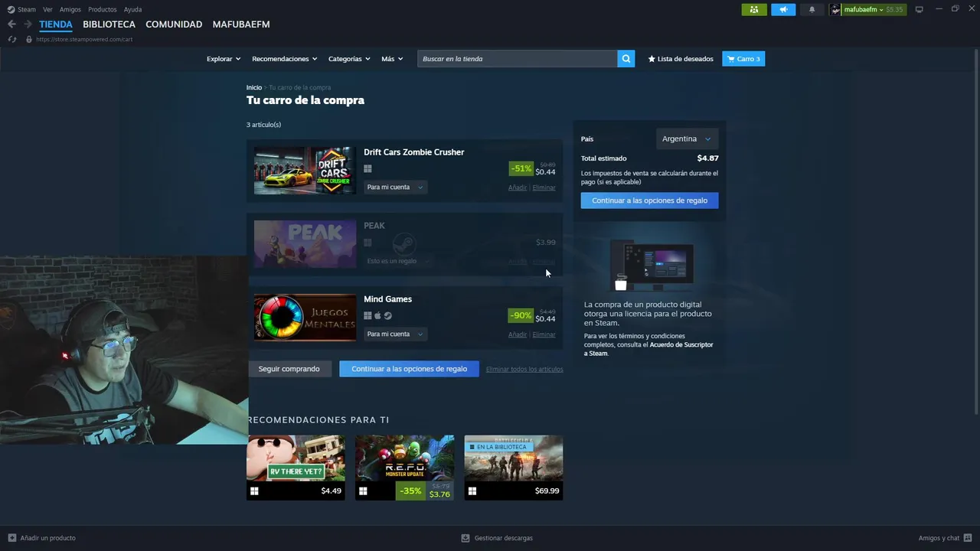Open Acuerdo de Suscriptor a Steam link

[648, 349]
